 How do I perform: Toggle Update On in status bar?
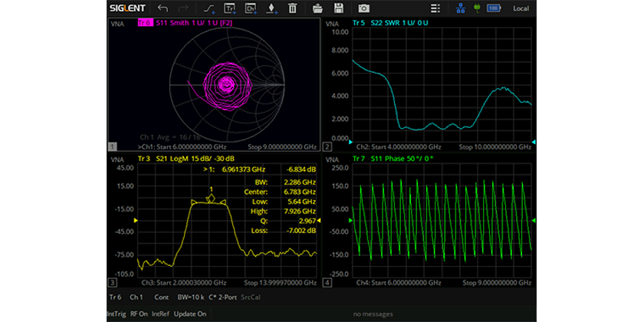[190, 314]
